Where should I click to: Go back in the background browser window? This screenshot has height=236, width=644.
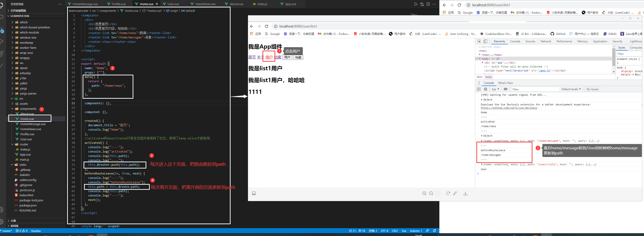pyautogui.click(x=444, y=5)
